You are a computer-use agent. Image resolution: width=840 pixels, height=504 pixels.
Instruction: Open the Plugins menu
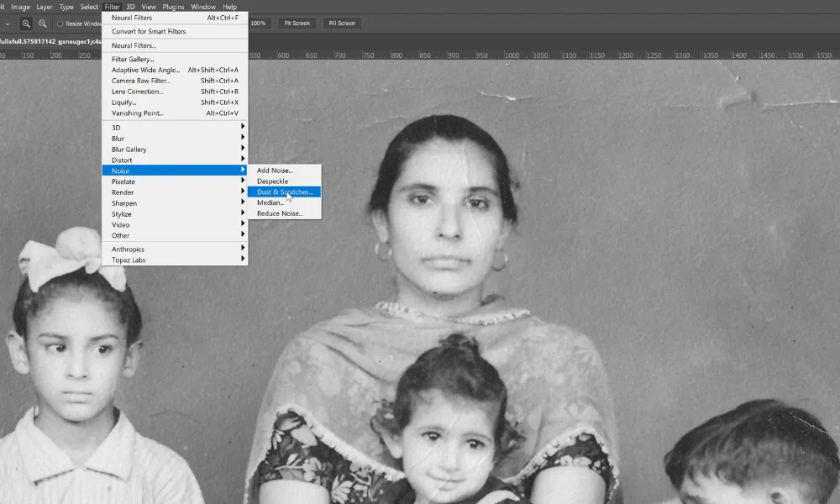click(x=173, y=7)
